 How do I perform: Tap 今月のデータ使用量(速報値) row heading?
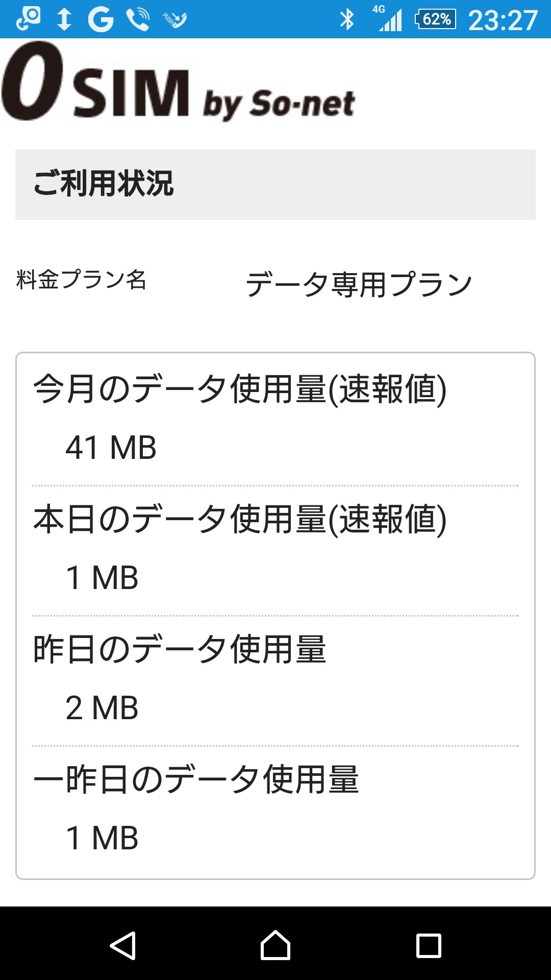(x=240, y=389)
